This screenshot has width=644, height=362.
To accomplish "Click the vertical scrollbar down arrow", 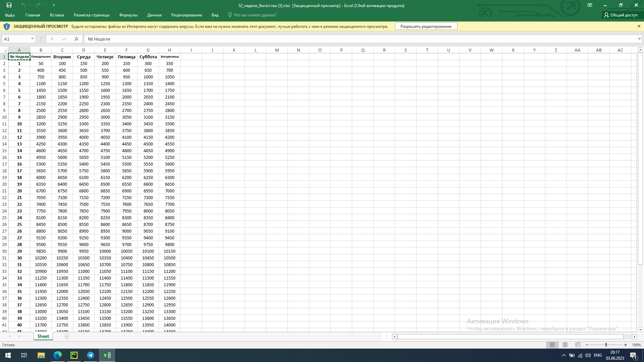I will tap(640, 329).
